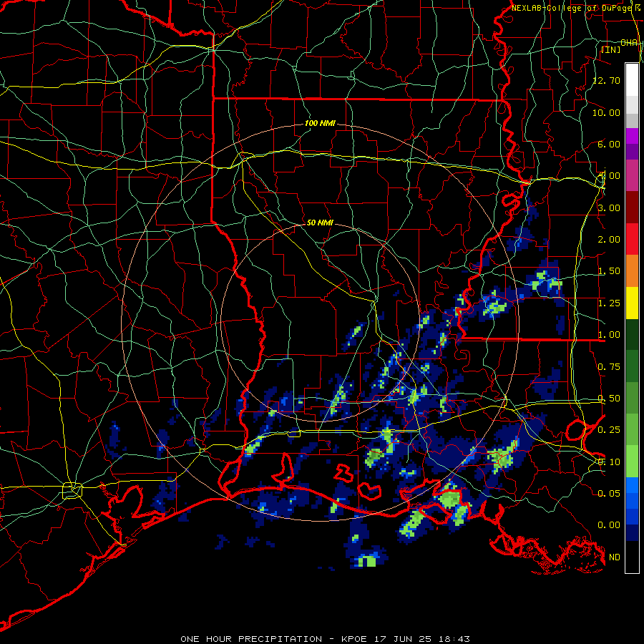644x644 pixels.
Task: Click the 0.25 legend value
Action: (609, 430)
